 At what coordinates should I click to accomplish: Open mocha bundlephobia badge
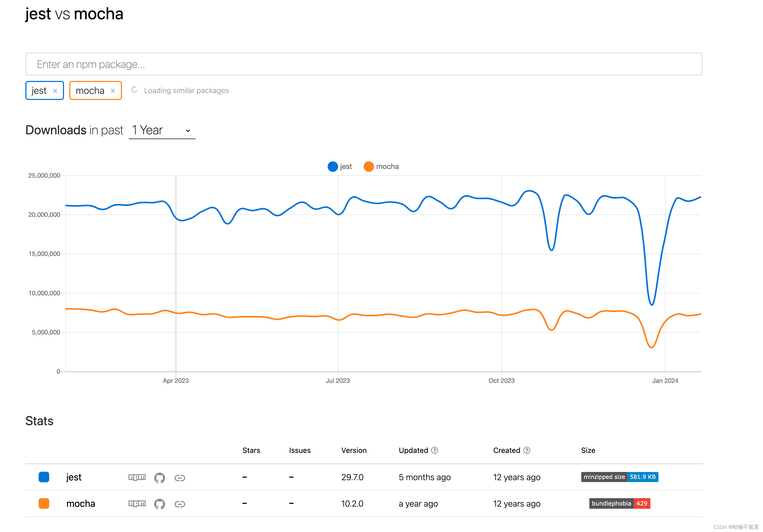pyautogui.click(x=619, y=503)
